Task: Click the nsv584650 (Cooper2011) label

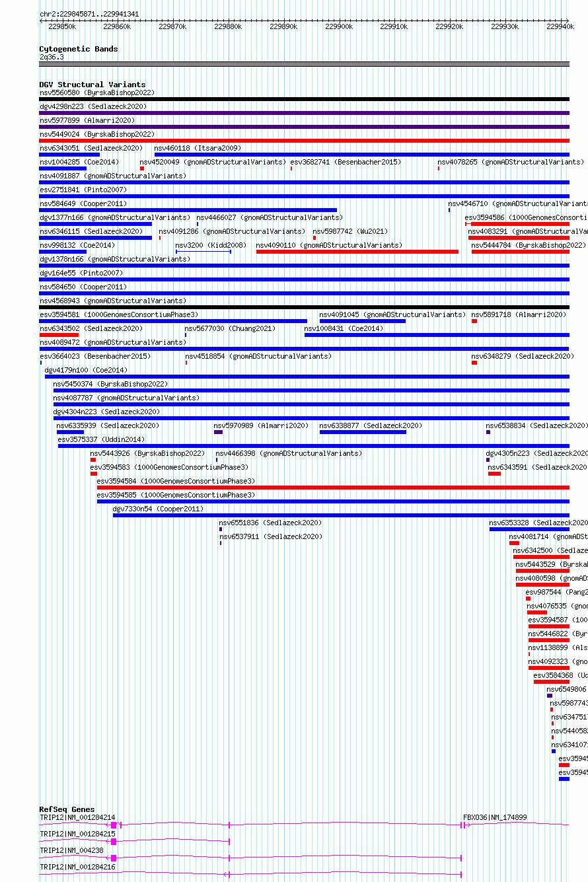Action: 83,287
